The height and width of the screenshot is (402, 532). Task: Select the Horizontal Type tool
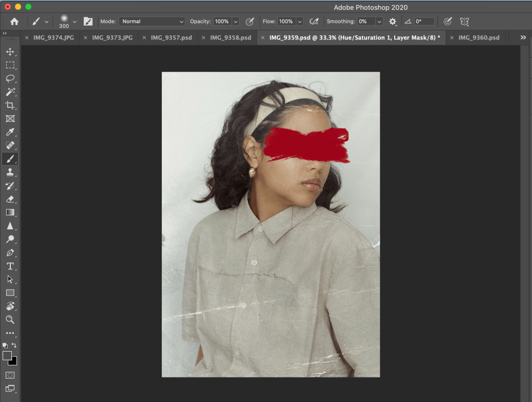click(x=10, y=266)
